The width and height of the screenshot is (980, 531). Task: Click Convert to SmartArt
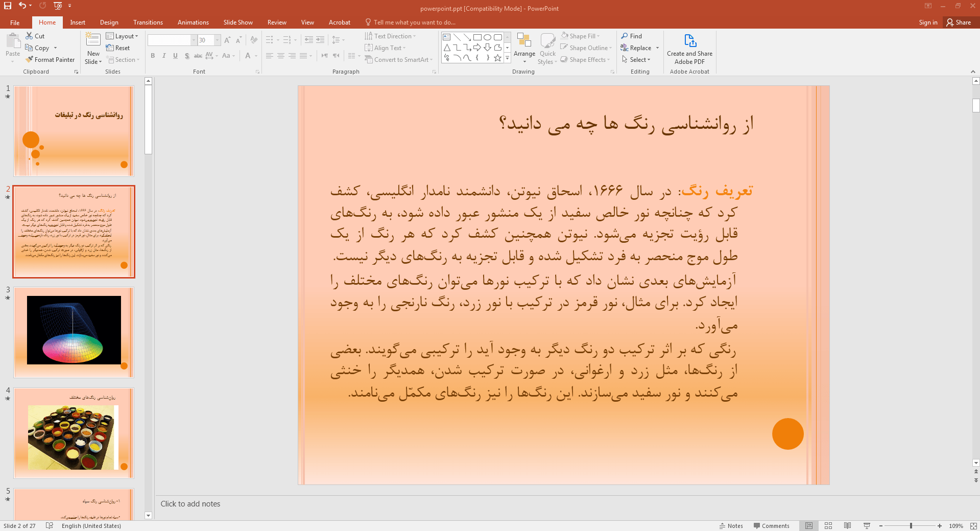399,59
